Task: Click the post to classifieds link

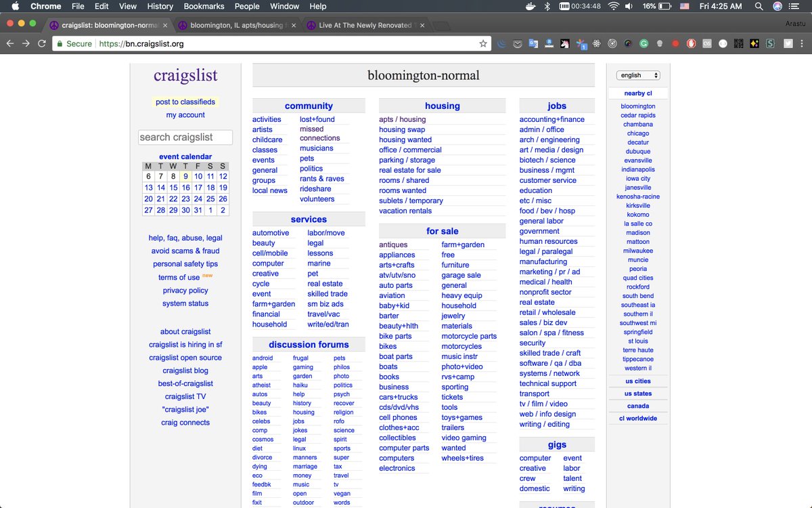Action: [x=185, y=102]
